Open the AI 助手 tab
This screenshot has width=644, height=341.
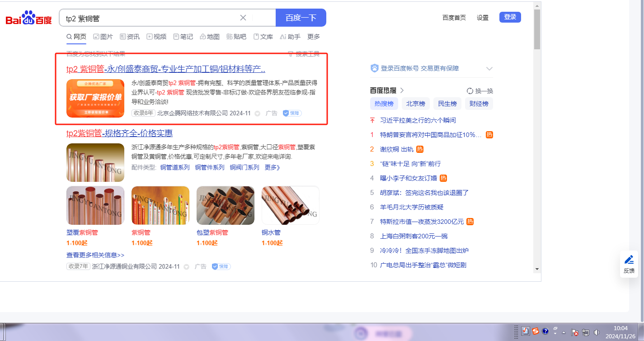click(x=290, y=37)
